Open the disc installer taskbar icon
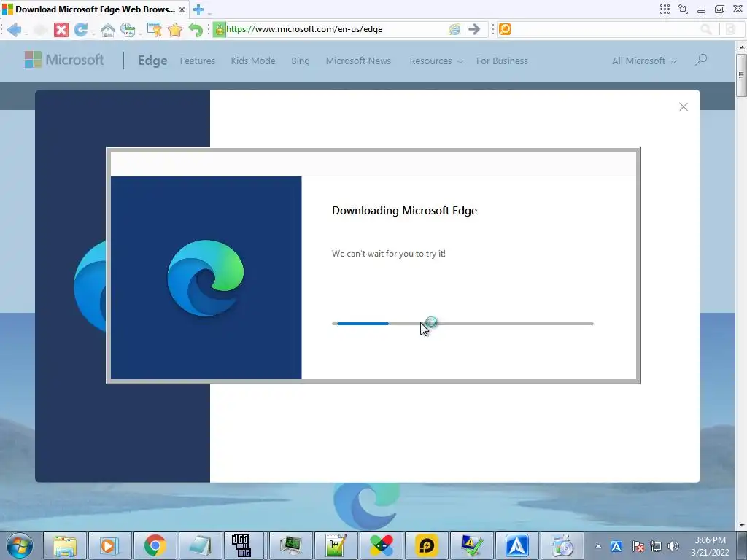Image resolution: width=747 pixels, height=560 pixels. click(562, 545)
